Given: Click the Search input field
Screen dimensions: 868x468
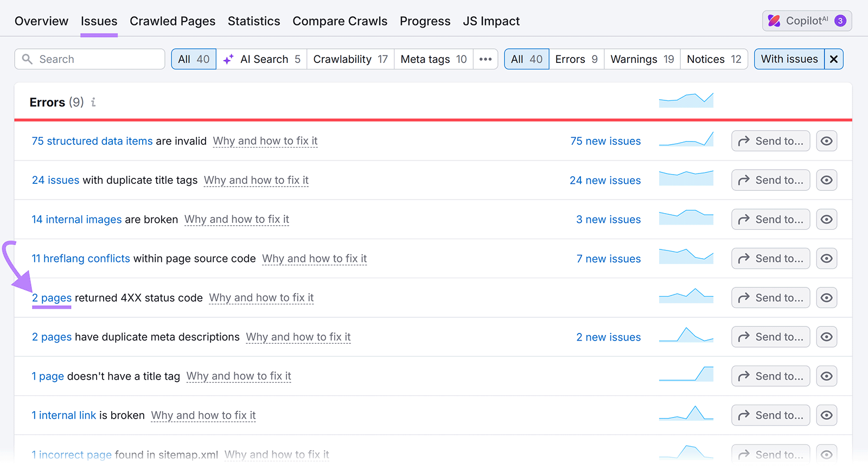Looking at the screenshot, I should (x=98, y=59).
